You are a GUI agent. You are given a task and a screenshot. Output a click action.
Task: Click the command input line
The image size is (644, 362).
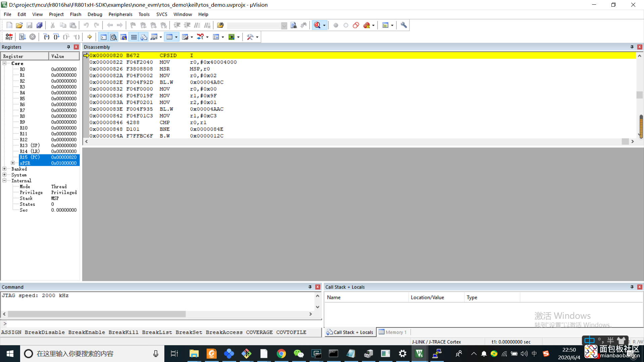click(161, 323)
